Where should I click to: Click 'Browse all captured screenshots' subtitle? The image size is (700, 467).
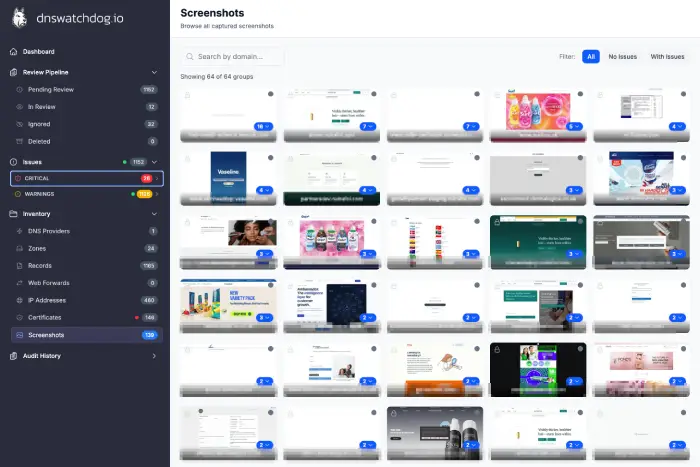coord(227,26)
